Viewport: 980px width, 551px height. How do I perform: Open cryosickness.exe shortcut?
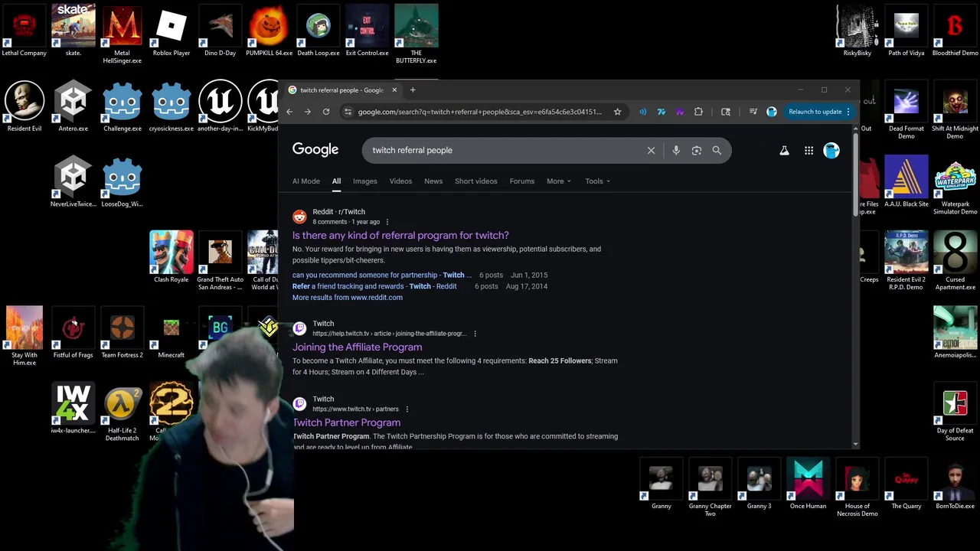point(171,106)
